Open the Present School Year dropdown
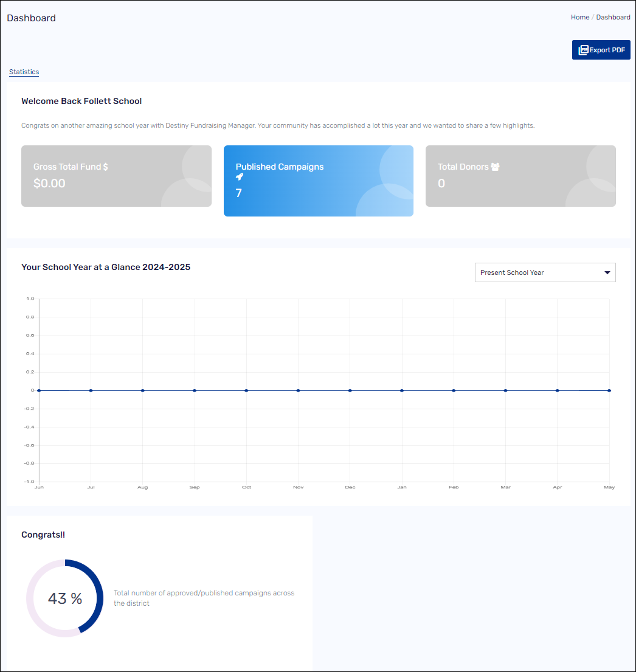 pyautogui.click(x=544, y=272)
